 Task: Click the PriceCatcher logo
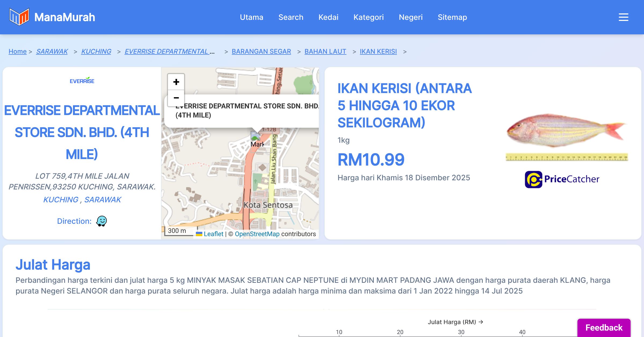pos(562,179)
